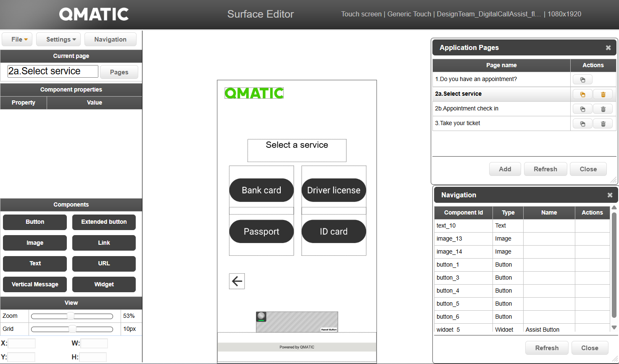Click the Grid size slider handle
The image size is (619, 364).
click(x=72, y=329)
